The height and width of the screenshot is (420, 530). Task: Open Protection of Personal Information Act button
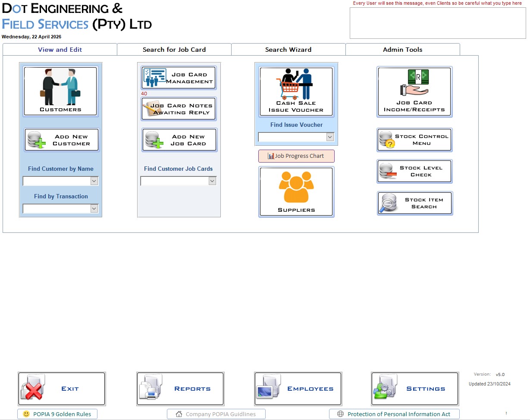pos(394,414)
